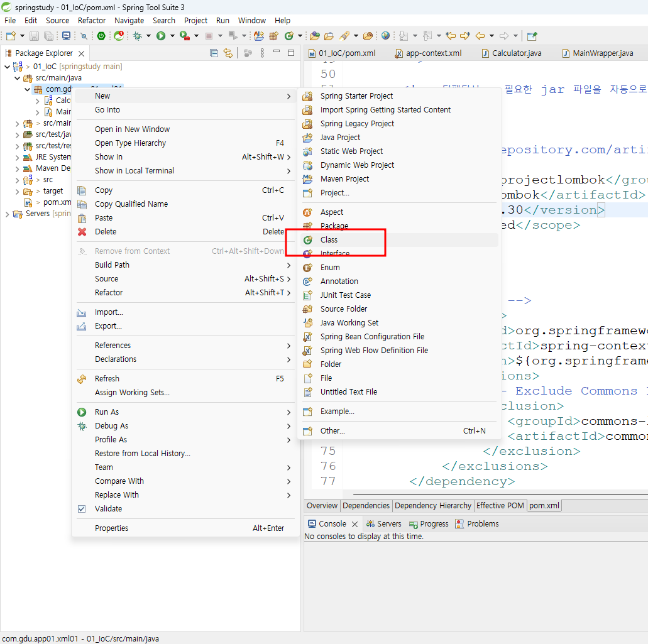Click the Save toolbar icon
This screenshot has height=644, width=648.
click(x=35, y=36)
